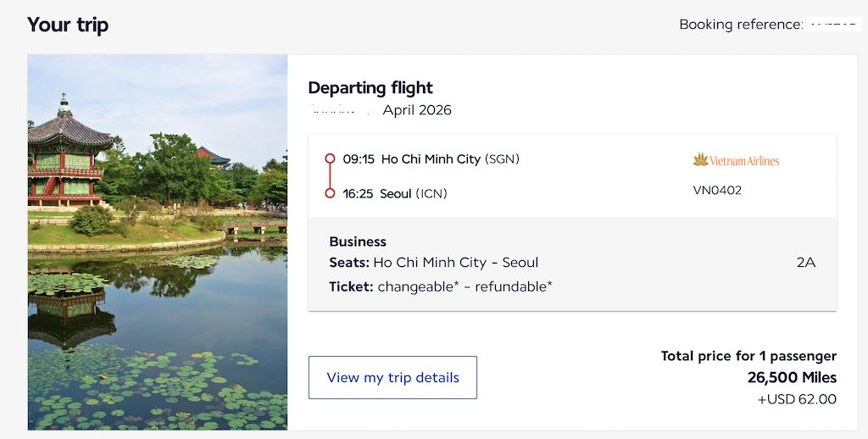Click the departure stop circle marker
The image size is (868, 439).
(330, 158)
